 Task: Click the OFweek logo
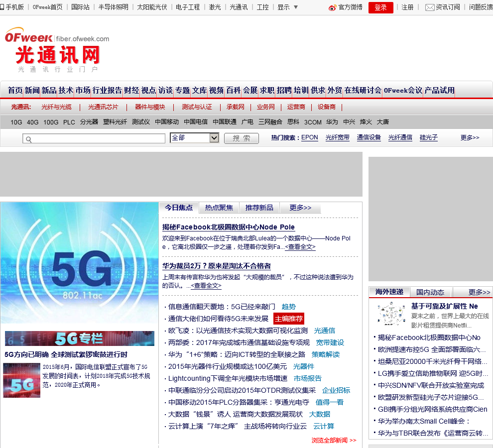click(x=28, y=35)
